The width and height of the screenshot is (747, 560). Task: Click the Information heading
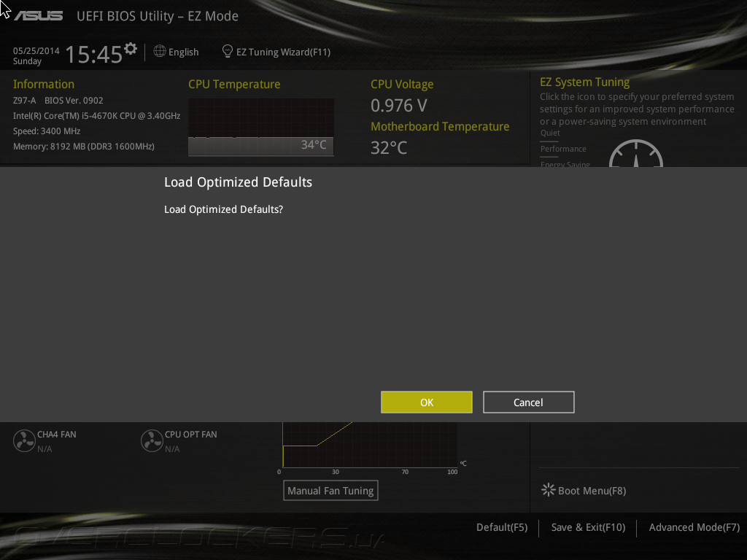[43, 85]
